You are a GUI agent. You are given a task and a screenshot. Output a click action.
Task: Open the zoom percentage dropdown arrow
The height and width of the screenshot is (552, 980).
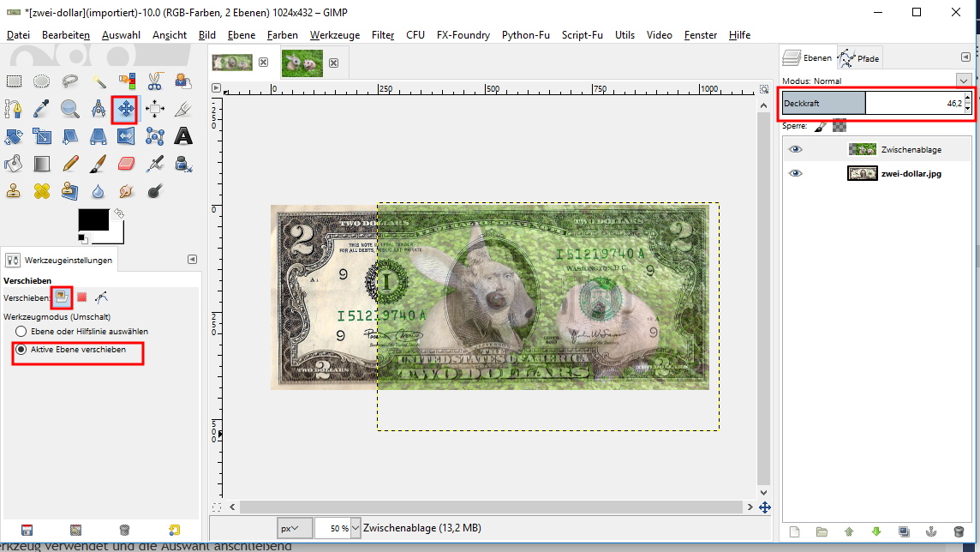tap(356, 528)
